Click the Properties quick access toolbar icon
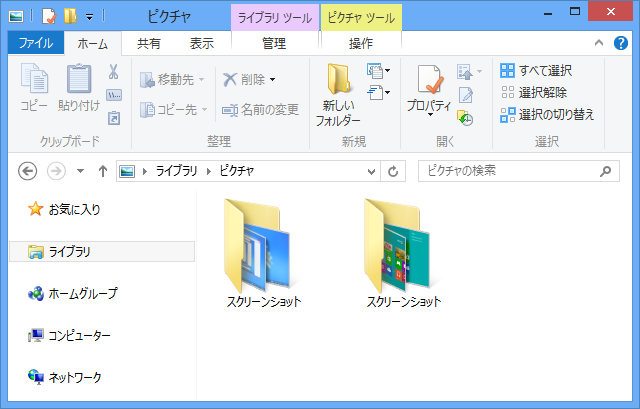The width and height of the screenshot is (640, 409). click(x=49, y=16)
